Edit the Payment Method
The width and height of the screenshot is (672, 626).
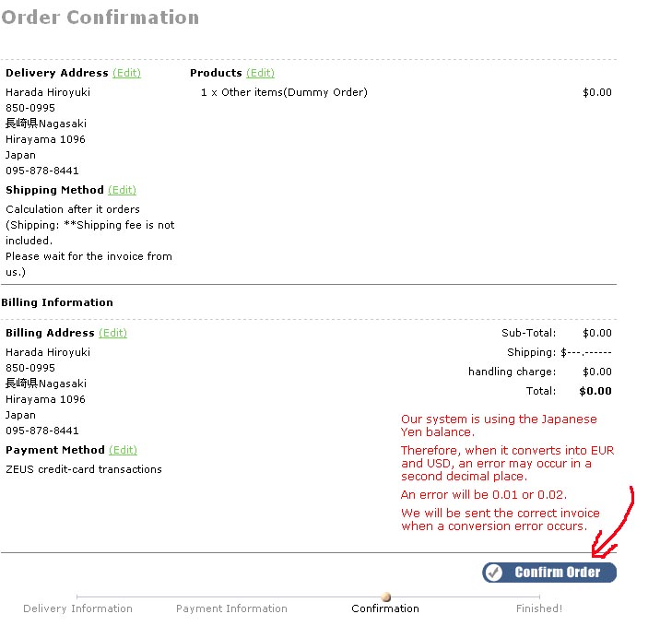tap(123, 450)
